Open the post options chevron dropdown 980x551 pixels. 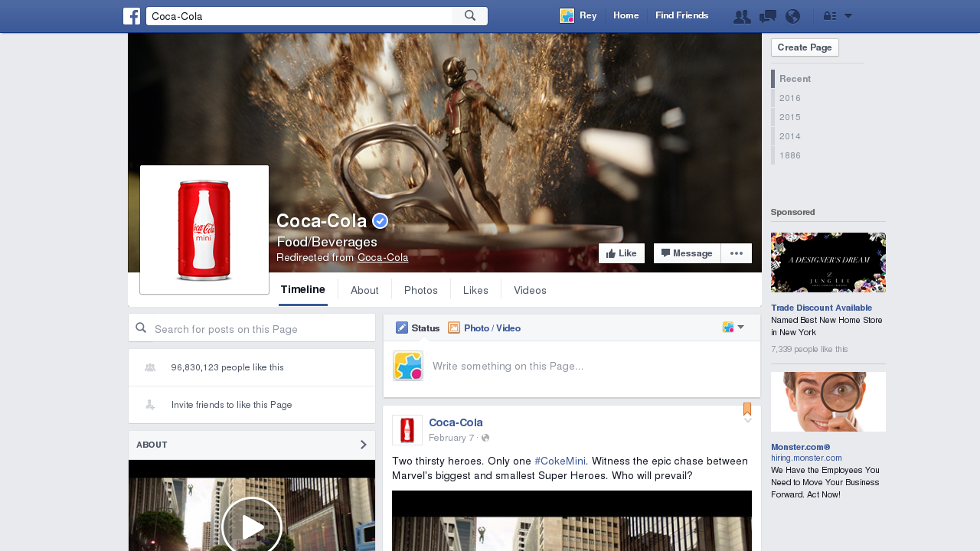click(748, 420)
